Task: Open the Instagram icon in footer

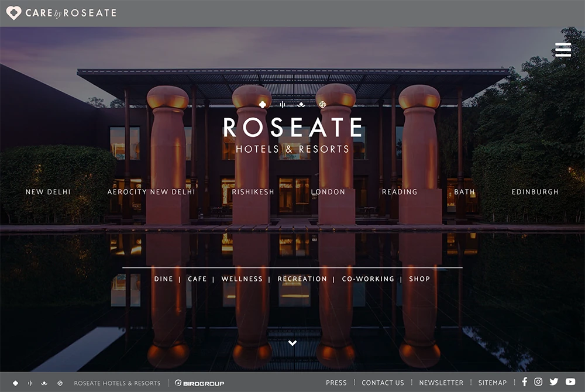Action: (x=538, y=381)
